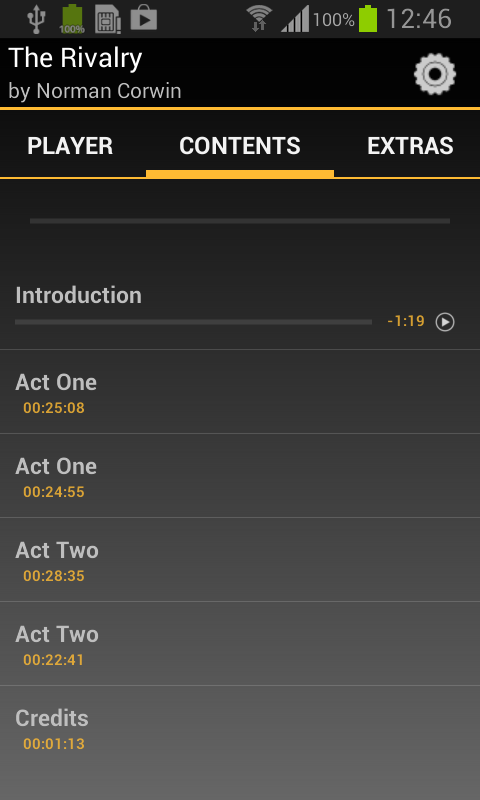Switch to the PLAYER tab
480x800 pixels.
pos(70,146)
